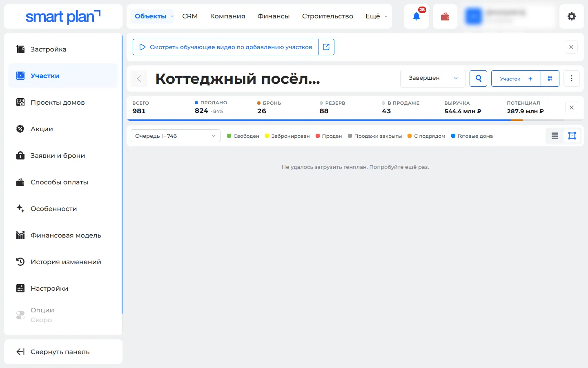Image resolution: width=588 pixels, height=368 pixels.
Task: Open Финансовая модель
Action: [x=63, y=235]
